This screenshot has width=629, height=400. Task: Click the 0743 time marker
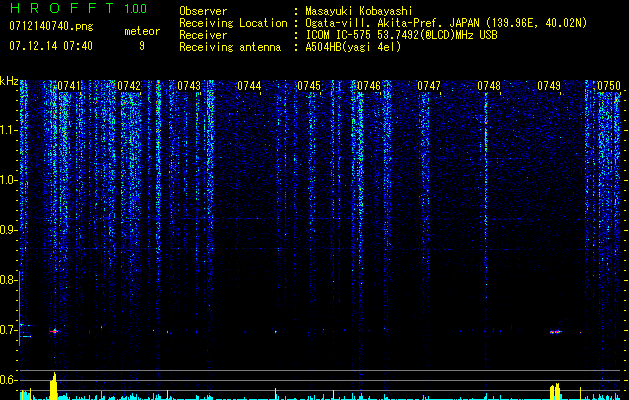pos(189,86)
